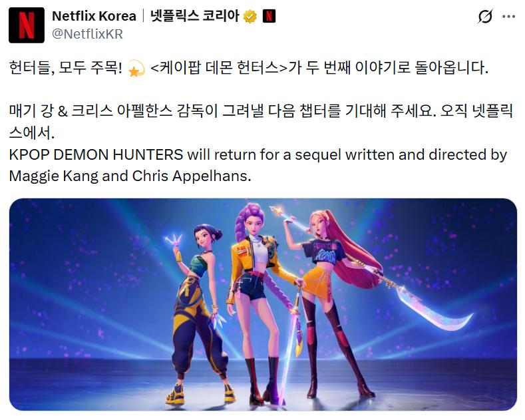Visit the @NetflixKR handle link

(87, 34)
